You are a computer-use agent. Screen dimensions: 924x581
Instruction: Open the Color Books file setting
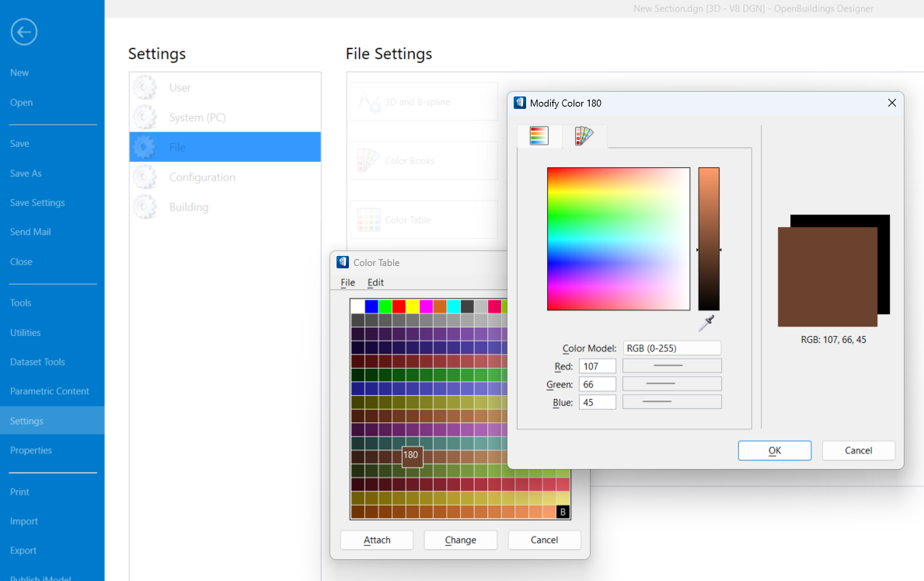click(x=424, y=160)
